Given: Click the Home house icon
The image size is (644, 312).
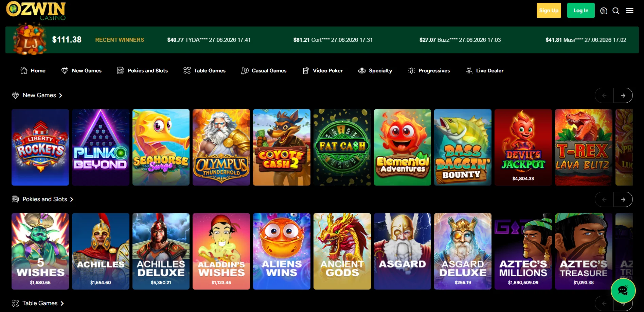Looking at the screenshot, I should point(24,70).
